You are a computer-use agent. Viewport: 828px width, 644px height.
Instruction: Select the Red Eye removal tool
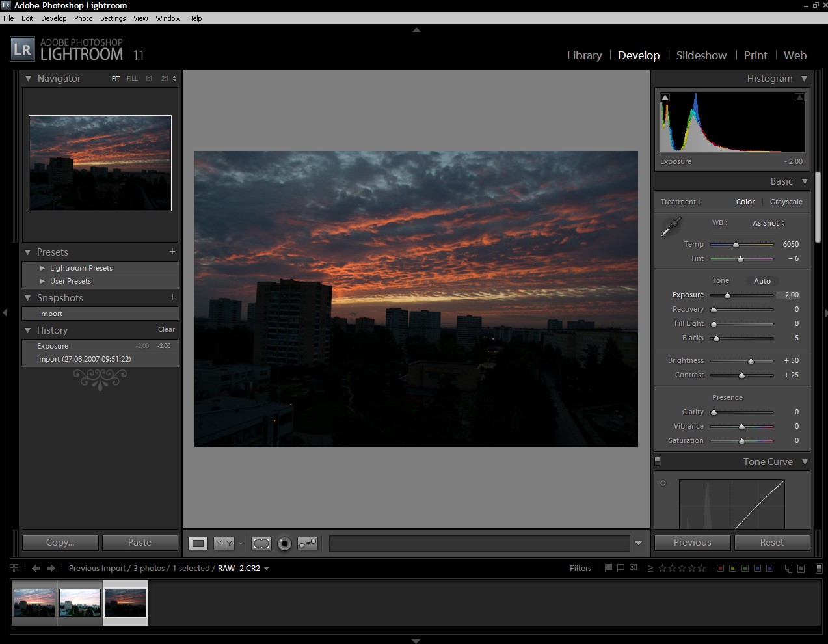click(x=284, y=543)
